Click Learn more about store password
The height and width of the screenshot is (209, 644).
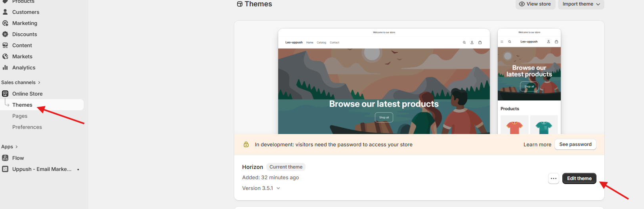pyautogui.click(x=537, y=144)
